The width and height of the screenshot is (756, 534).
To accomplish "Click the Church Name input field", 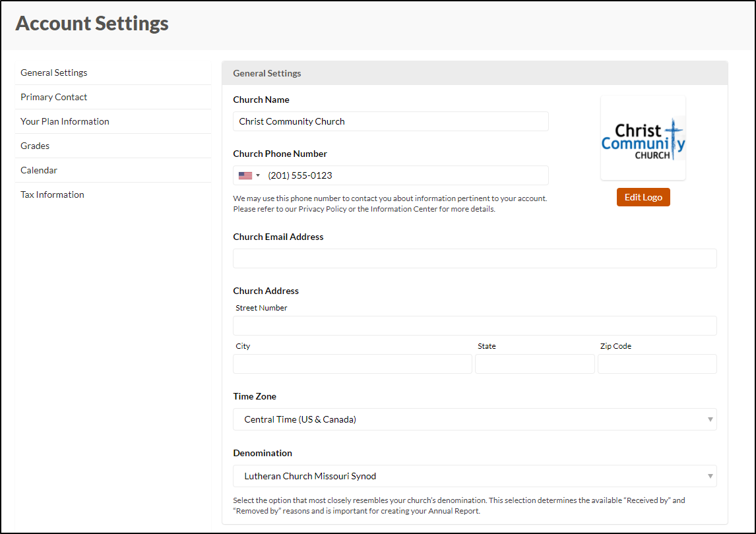I will tap(391, 121).
